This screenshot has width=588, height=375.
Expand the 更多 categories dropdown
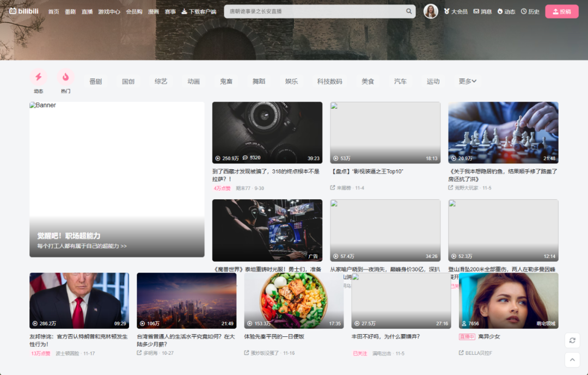467,81
